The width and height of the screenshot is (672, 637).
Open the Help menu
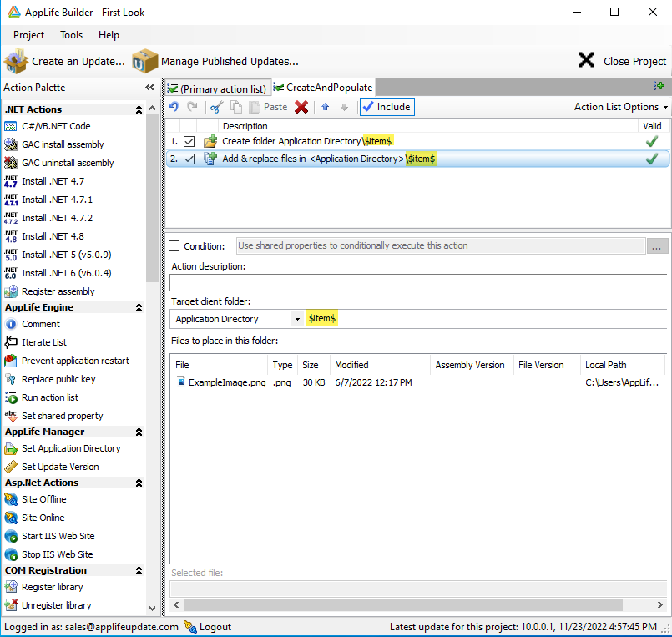tap(109, 35)
